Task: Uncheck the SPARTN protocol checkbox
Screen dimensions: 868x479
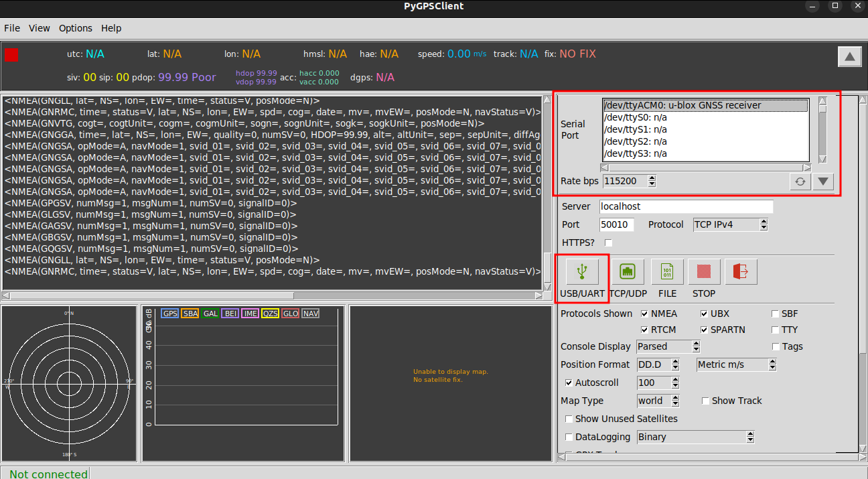Action: 705,330
